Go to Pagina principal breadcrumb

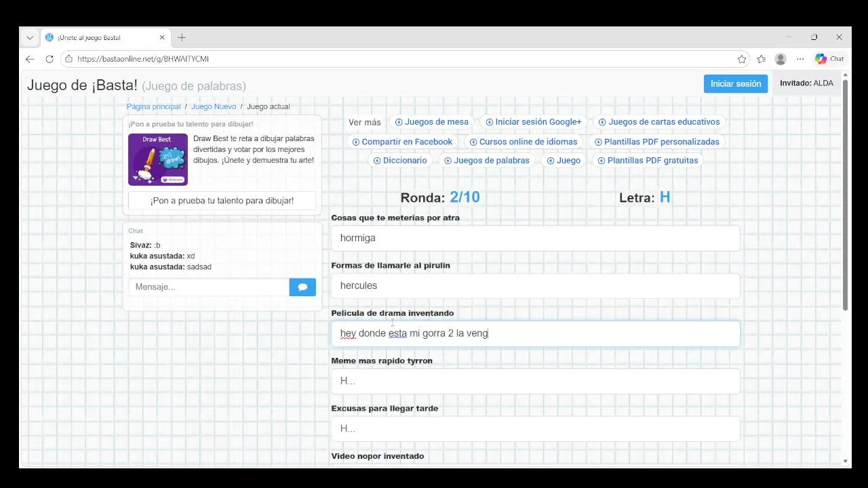coord(153,106)
